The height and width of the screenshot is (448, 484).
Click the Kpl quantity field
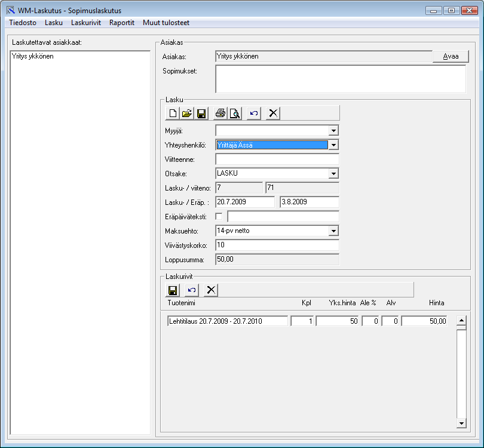click(302, 321)
